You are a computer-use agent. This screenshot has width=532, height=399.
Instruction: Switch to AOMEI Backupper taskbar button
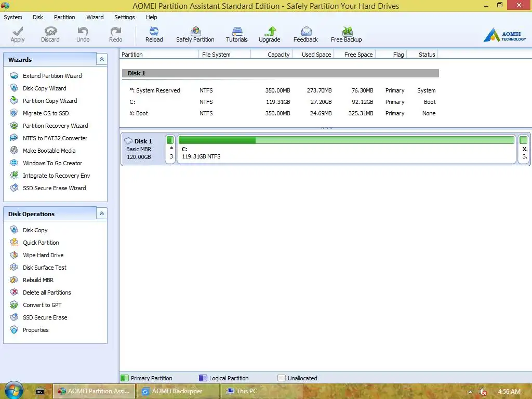pos(178,391)
